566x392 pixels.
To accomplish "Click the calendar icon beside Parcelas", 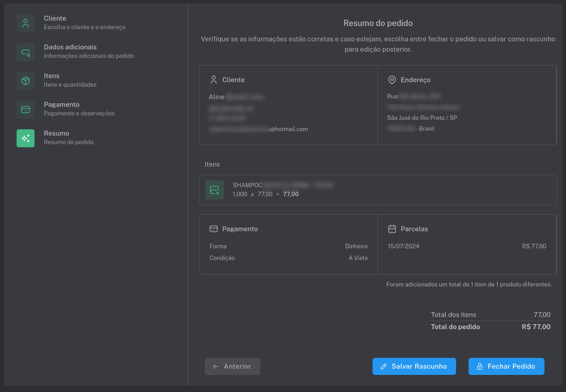I will coord(392,229).
